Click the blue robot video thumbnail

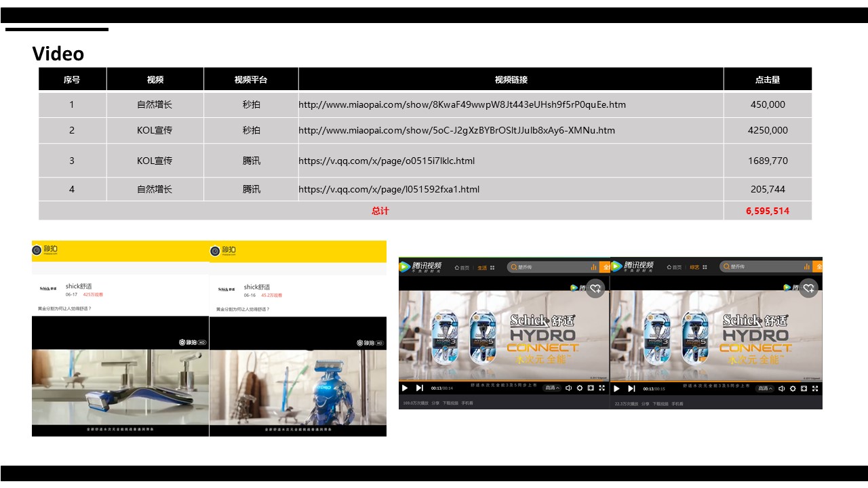coord(298,376)
